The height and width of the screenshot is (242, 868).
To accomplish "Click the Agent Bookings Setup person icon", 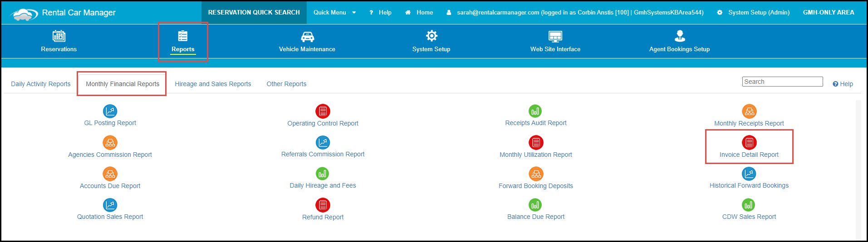I will pos(680,36).
